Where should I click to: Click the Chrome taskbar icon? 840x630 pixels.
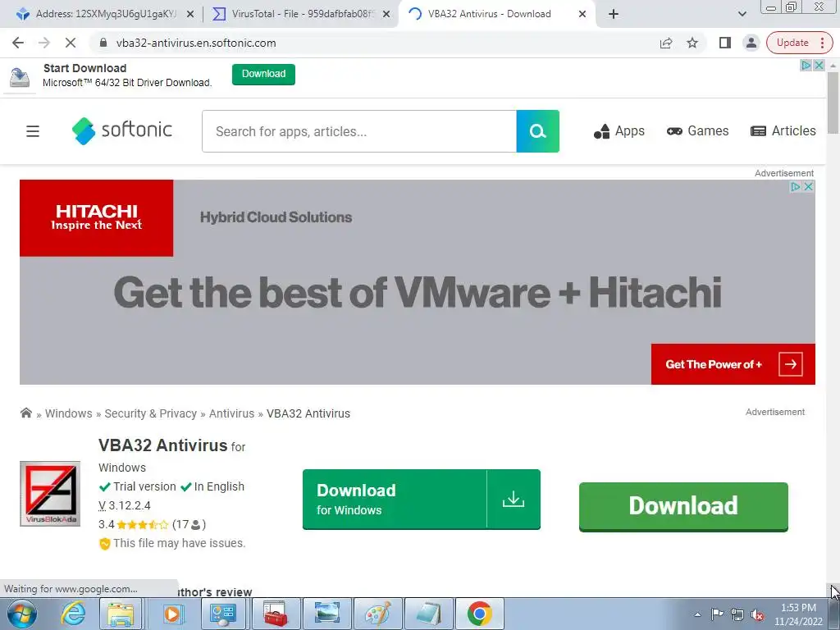click(x=479, y=614)
